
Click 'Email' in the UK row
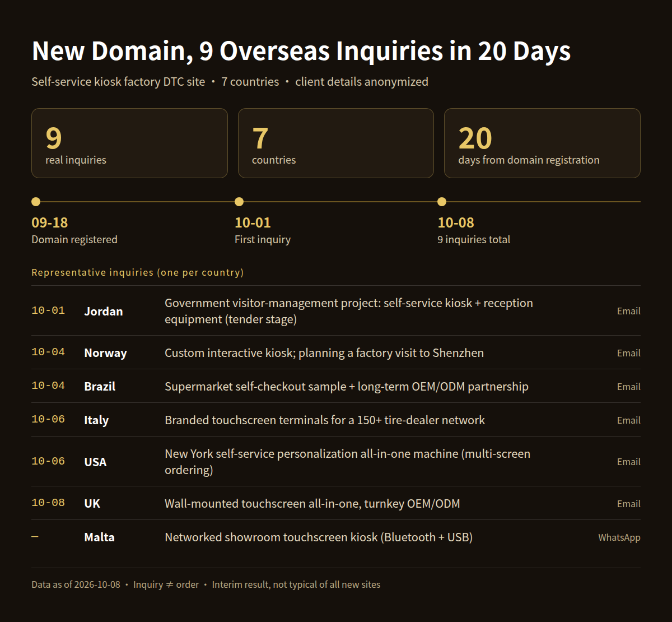[628, 504]
